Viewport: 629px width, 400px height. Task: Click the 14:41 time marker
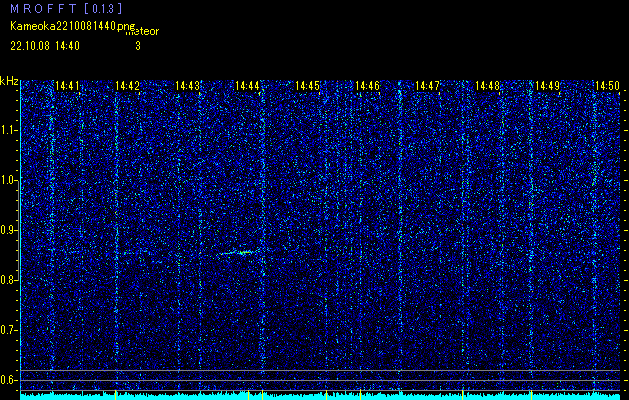point(67,85)
